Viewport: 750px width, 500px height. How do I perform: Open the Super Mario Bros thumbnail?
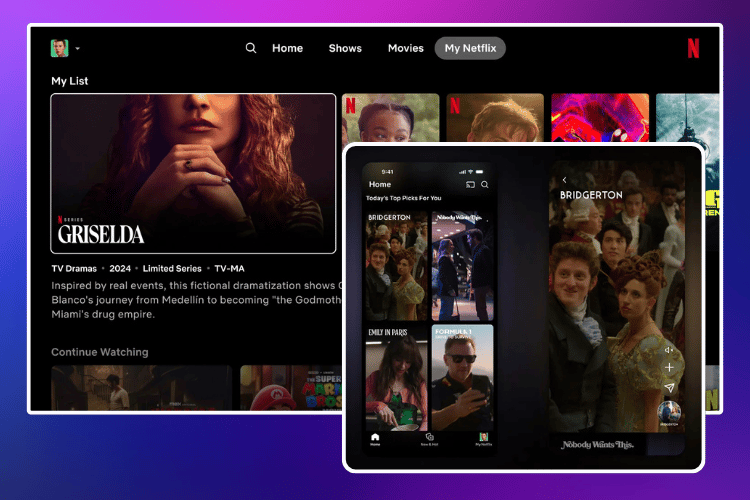291,388
